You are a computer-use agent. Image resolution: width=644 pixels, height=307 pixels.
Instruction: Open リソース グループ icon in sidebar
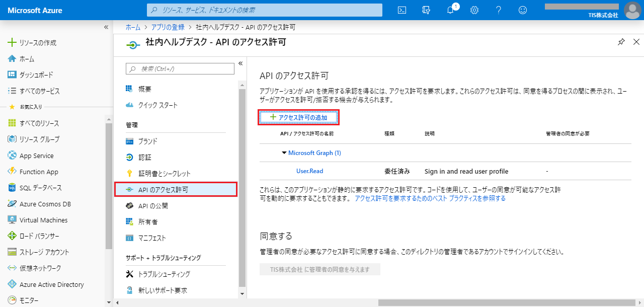tap(12, 139)
